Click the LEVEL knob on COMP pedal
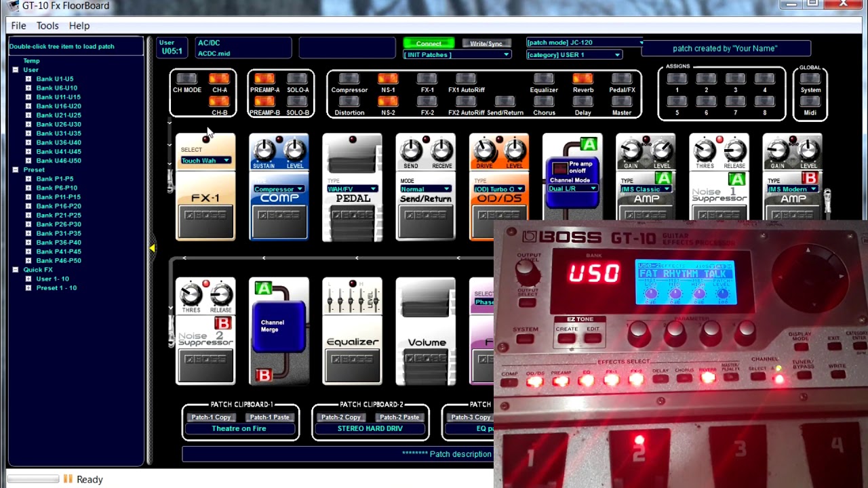Viewport: 868px width, 488px height. point(294,150)
